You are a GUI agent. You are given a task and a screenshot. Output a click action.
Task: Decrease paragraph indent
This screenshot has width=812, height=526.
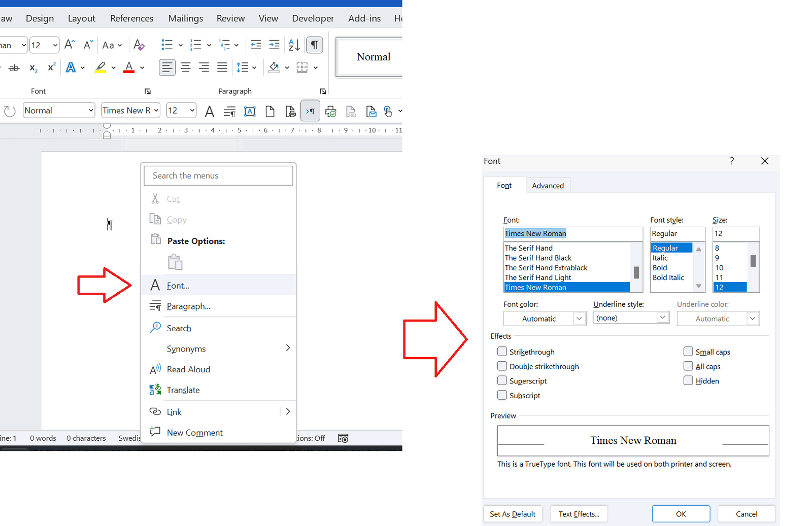256,45
